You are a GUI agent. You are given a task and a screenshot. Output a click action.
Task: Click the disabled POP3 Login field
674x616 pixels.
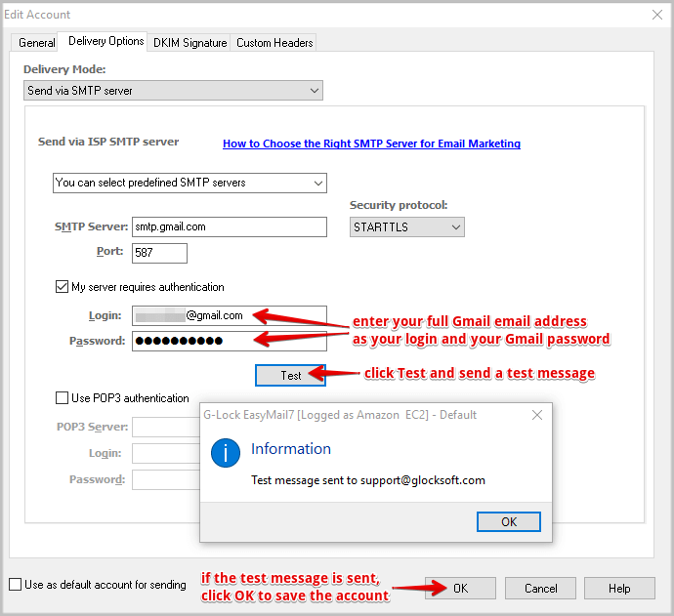166,453
